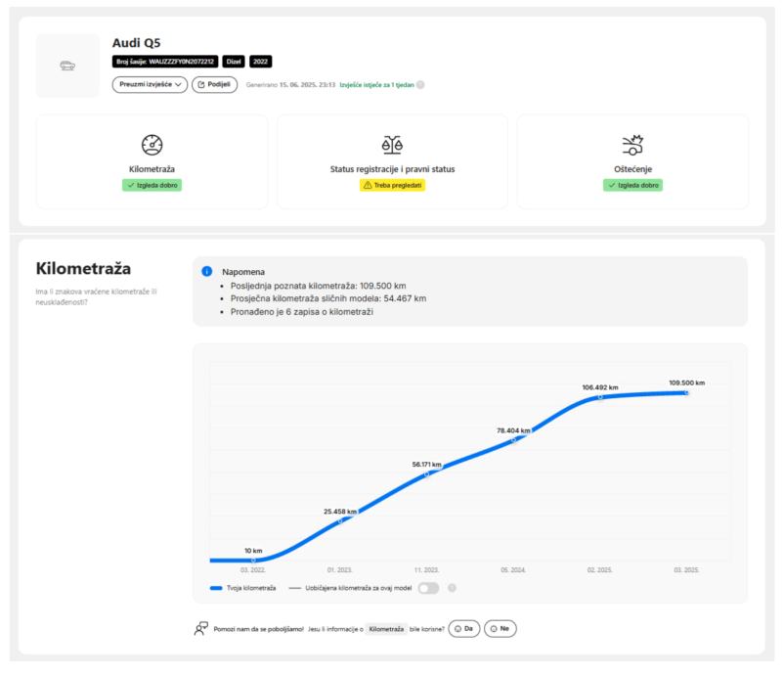Click the Dizel fuel badge
The height and width of the screenshot is (675, 784).
pyautogui.click(x=234, y=62)
